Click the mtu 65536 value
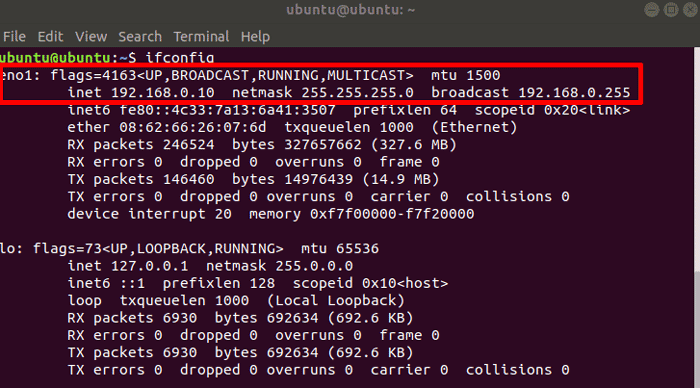The height and width of the screenshot is (388, 700). [x=340, y=248]
